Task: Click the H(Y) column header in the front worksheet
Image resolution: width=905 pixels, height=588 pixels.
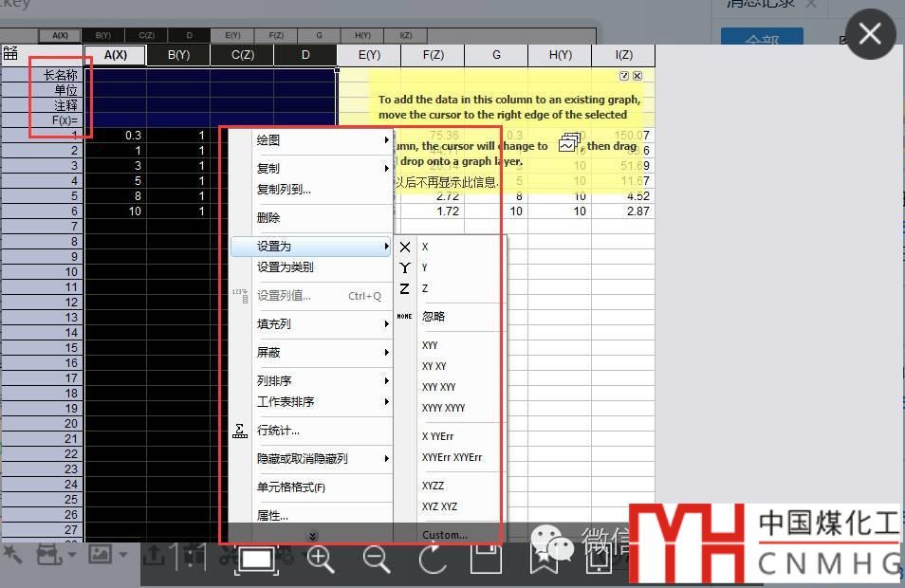Action: pyautogui.click(x=560, y=55)
